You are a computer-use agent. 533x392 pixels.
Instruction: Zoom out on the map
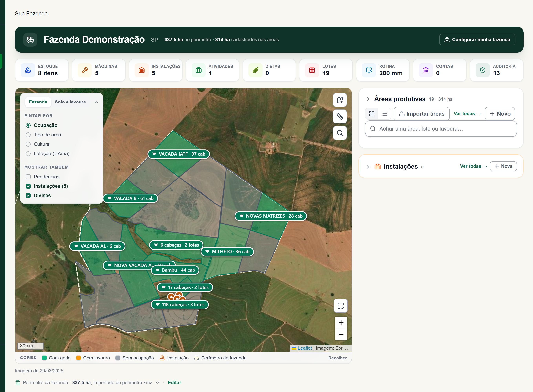341,334
